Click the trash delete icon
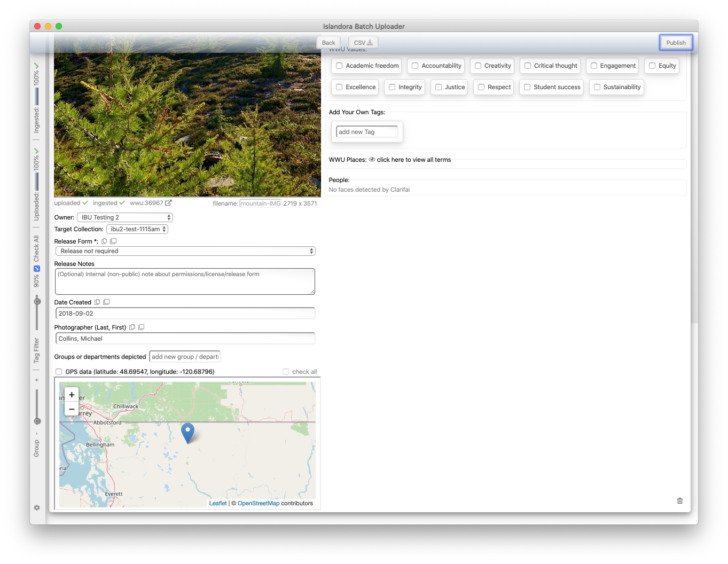Viewport: 728px width, 564px height. 680,501
